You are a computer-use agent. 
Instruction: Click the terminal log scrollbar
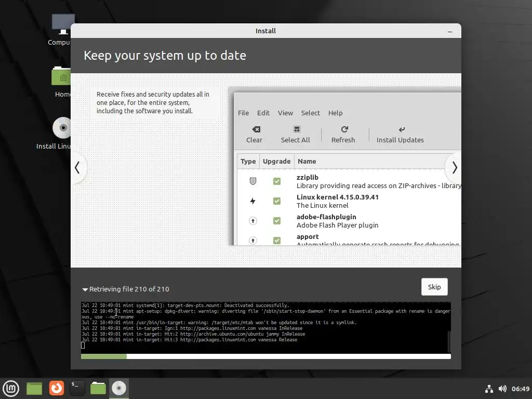click(449, 341)
